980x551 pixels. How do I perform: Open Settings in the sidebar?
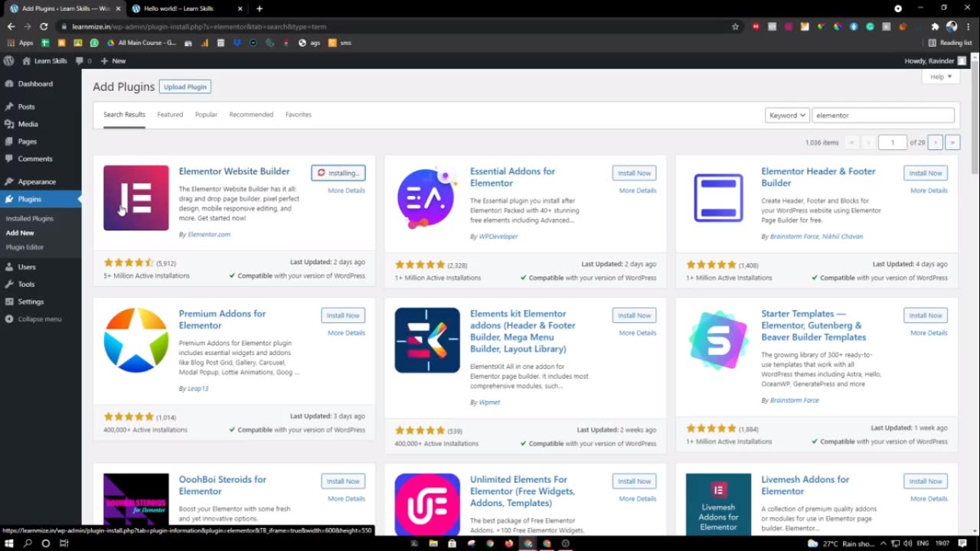pos(31,302)
